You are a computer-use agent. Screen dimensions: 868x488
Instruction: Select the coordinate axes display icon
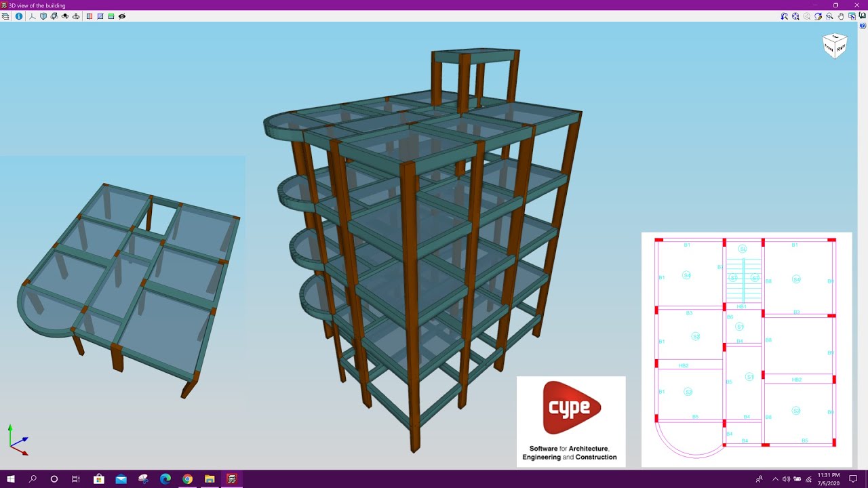(32, 16)
